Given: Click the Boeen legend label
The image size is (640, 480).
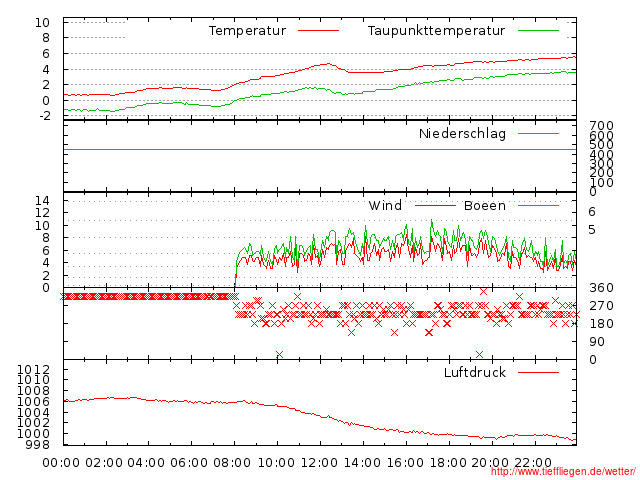Looking at the screenshot, I should pos(484,206).
